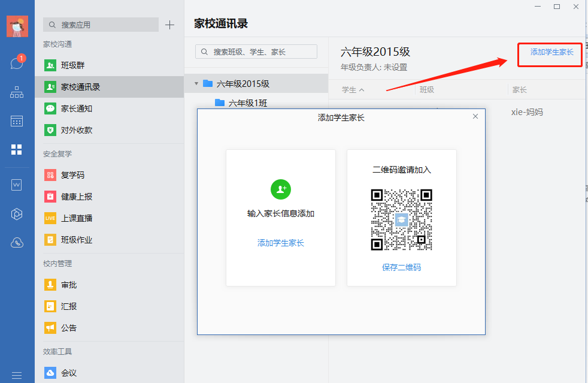Screen dimensions: 588x383
Task: Click 添加学生家长 link at top right
Action: [x=551, y=52]
